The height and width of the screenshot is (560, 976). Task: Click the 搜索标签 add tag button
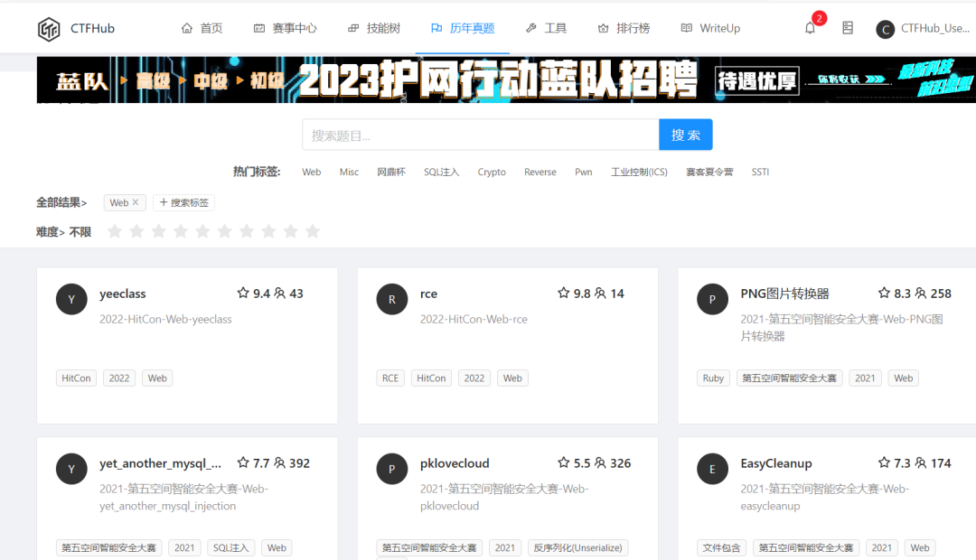(x=183, y=203)
